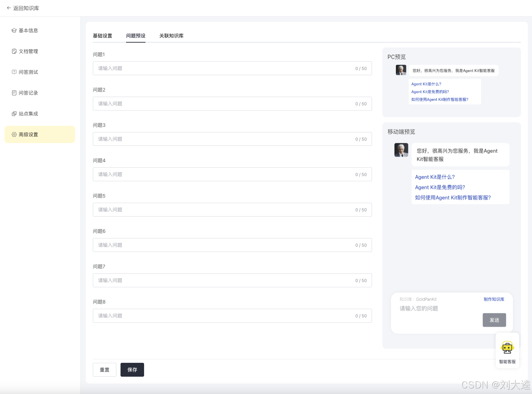The width and height of the screenshot is (532, 394).
Task: Click the avatar in 移动端预览
Action: tap(401, 150)
